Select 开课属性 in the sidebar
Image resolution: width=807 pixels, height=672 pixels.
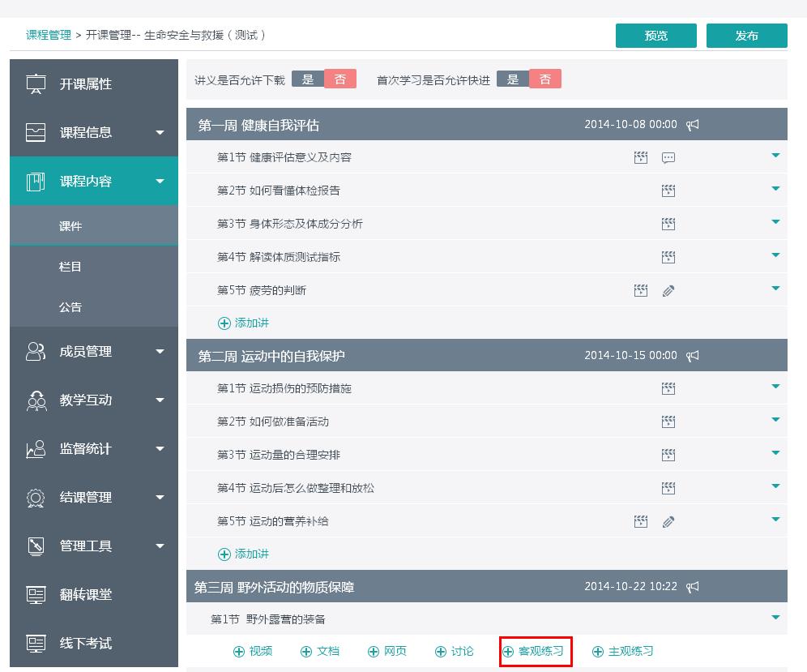pos(86,83)
